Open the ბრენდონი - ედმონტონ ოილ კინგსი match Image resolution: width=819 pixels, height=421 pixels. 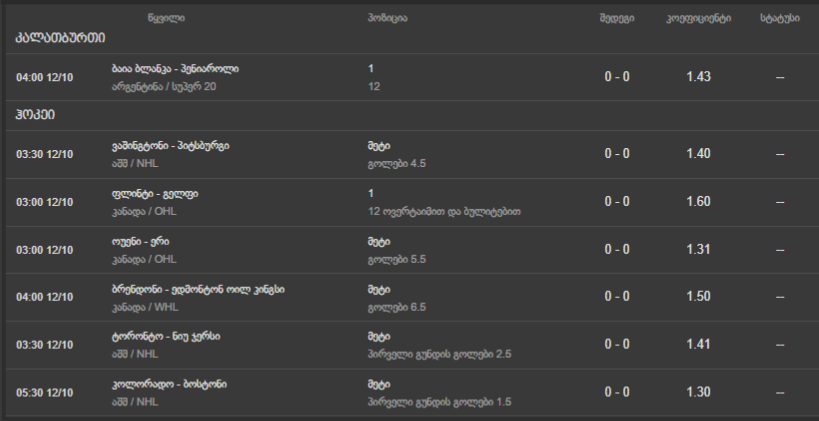click(x=199, y=289)
